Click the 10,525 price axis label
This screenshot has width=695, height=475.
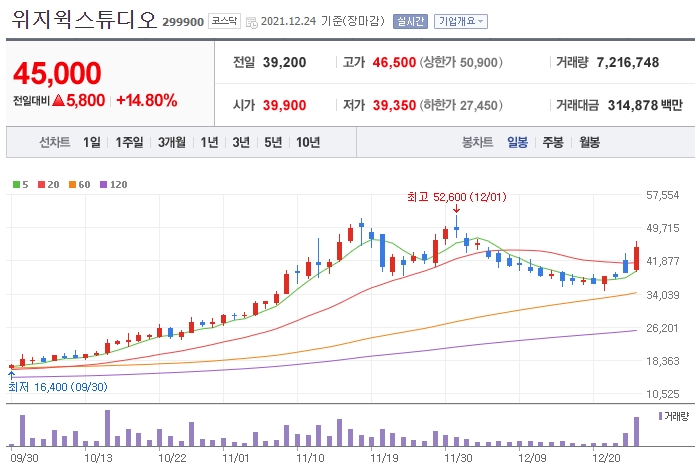pos(663,394)
